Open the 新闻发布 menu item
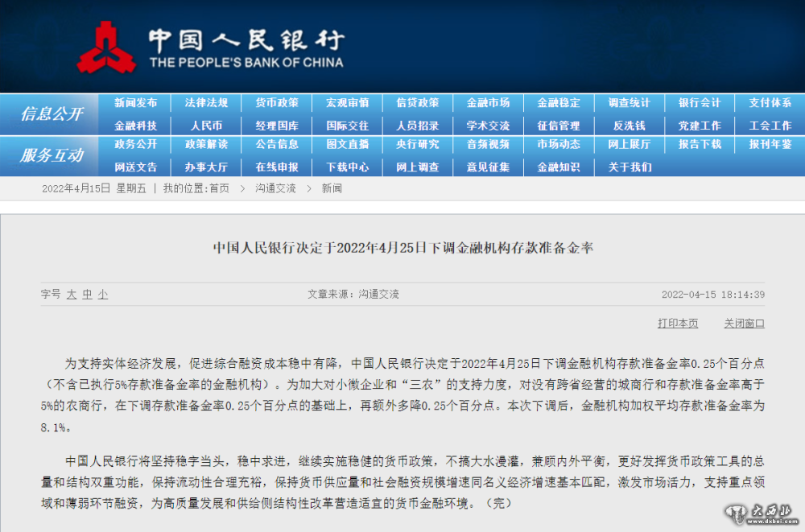The height and width of the screenshot is (532, 805). [136, 103]
